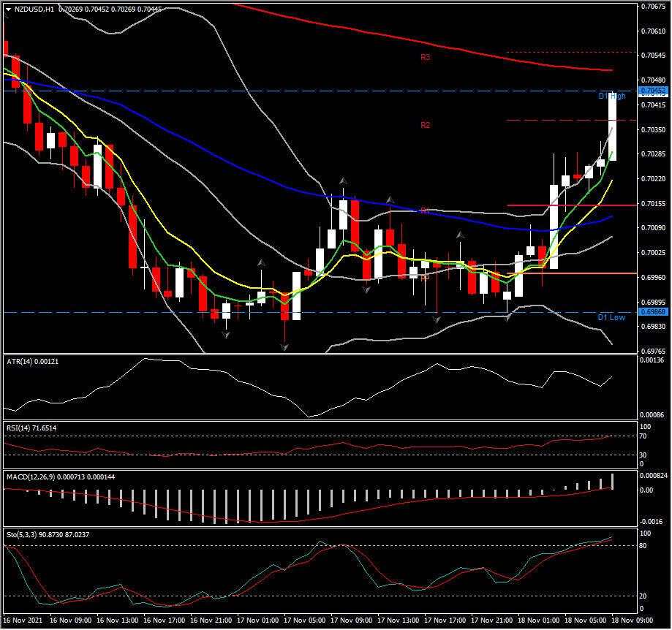
Task: Click the 0.70545 price scale value
Action: pos(653,56)
